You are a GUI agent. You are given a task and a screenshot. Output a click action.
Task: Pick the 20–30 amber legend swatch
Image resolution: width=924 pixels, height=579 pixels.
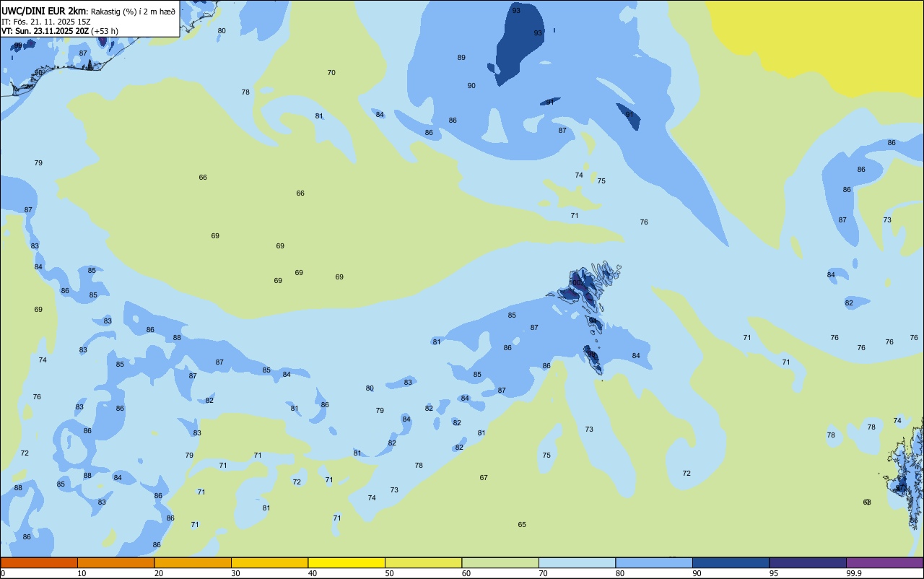[x=193, y=562]
